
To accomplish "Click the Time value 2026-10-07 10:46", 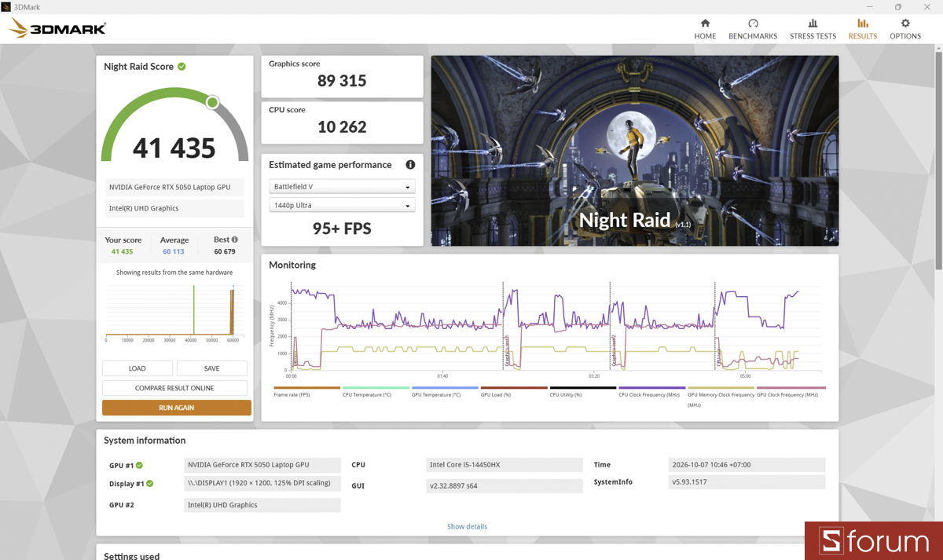I will pos(747,464).
